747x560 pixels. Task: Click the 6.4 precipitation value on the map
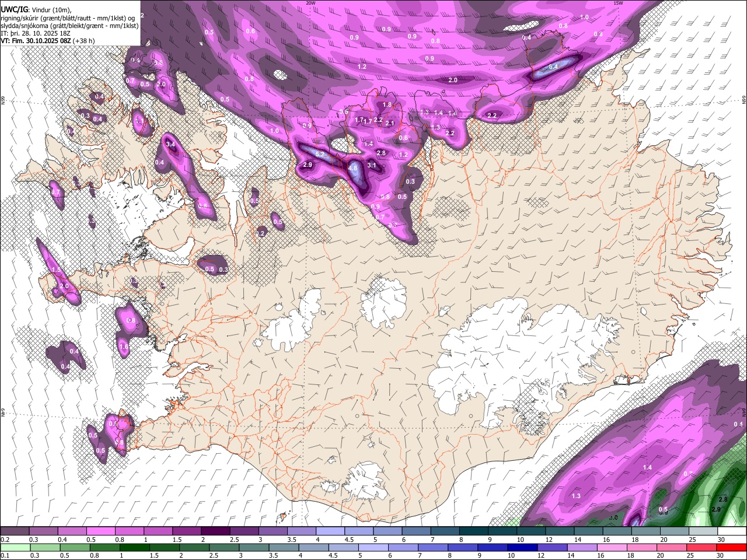pos(553,66)
